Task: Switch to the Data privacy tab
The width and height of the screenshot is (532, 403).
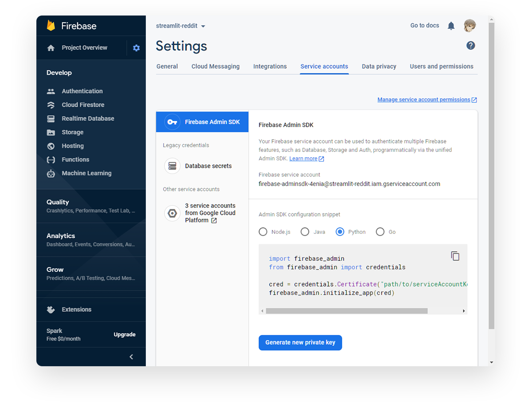Action: tap(379, 66)
